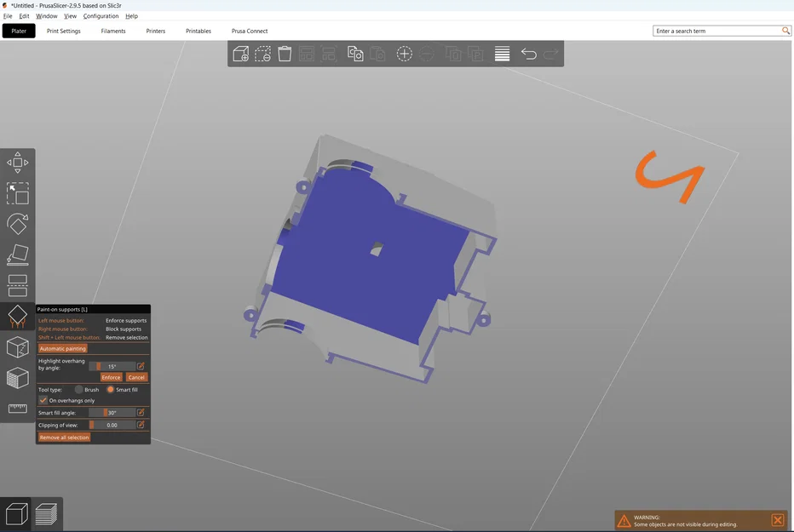Switch to the Prusa Connect tab
Image resolution: width=794 pixels, height=532 pixels.
[x=250, y=31]
